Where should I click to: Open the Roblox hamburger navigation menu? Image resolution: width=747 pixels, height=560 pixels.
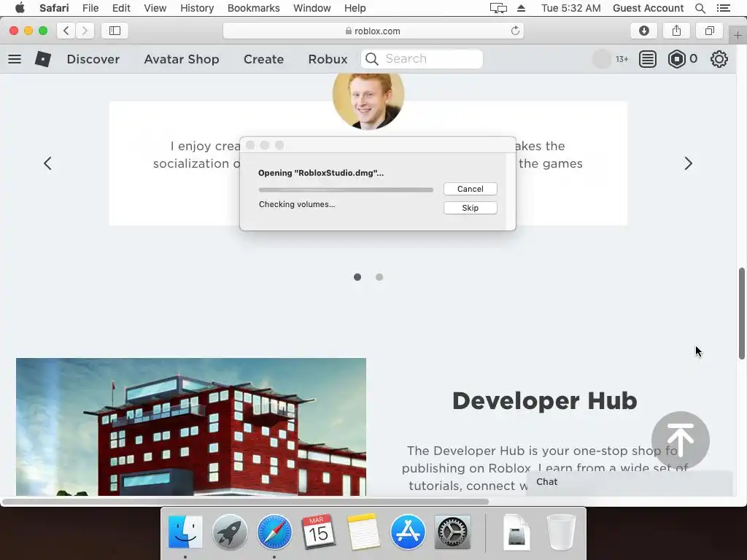(15, 59)
